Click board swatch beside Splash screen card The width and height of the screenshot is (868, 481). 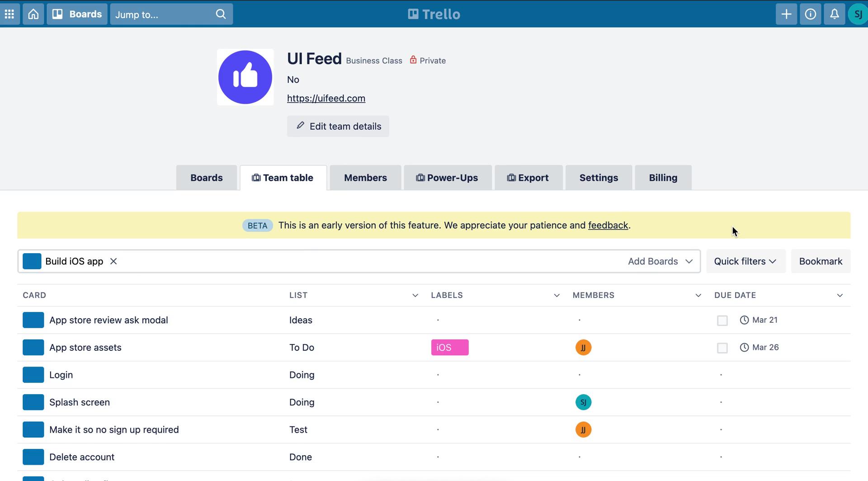33,402
